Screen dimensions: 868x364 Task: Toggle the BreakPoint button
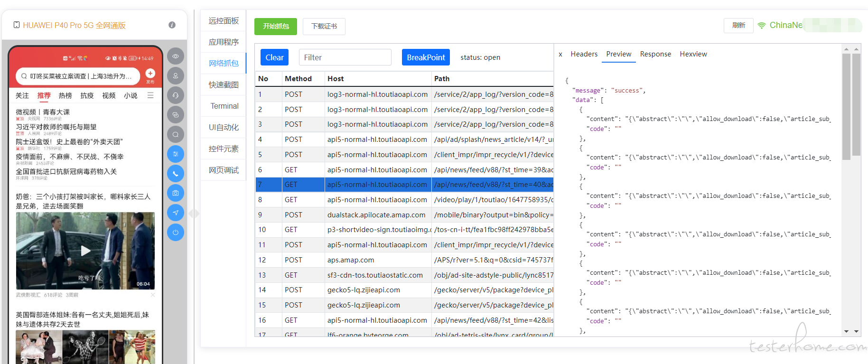(x=425, y=57)
